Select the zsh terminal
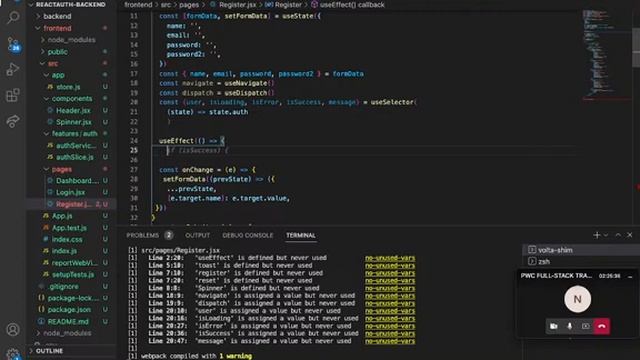Viewport: 640px width, 360px height. 581,261
